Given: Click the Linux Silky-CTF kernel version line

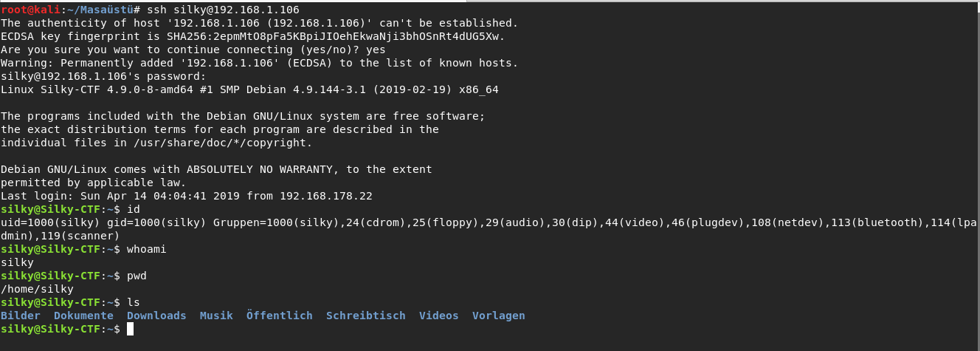Looking at the screenshot, I should (x=249, y=89).
